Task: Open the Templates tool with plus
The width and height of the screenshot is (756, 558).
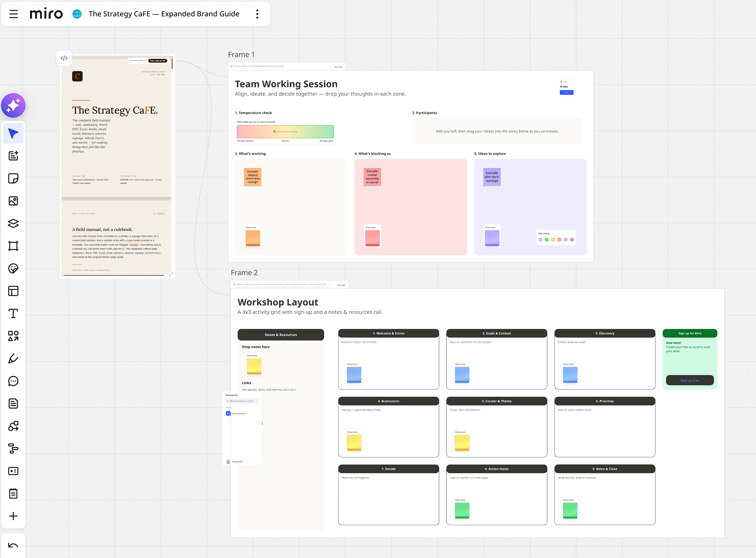Action: click(13, 156)
